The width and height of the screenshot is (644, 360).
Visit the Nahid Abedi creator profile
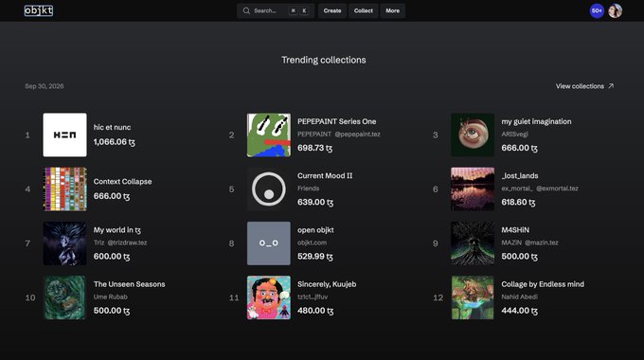tap(520, 297)
